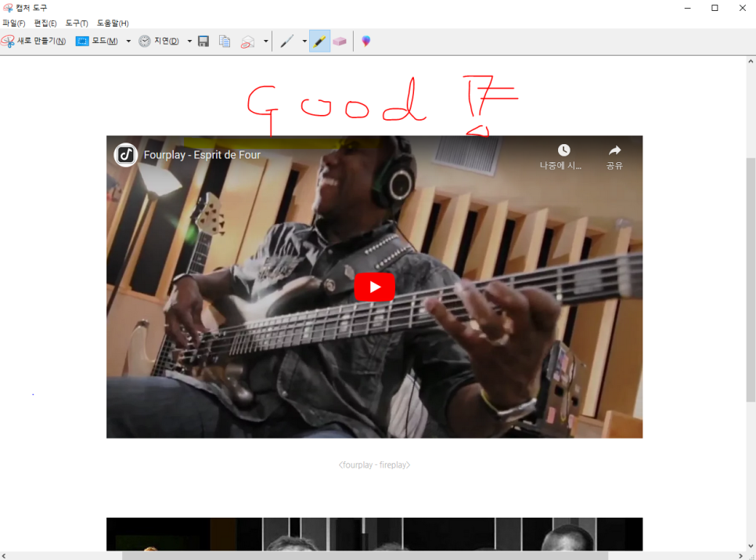Open the Tools (도구) menu
756x560 pixels.
pyautogui.click(x=77, y=23)
